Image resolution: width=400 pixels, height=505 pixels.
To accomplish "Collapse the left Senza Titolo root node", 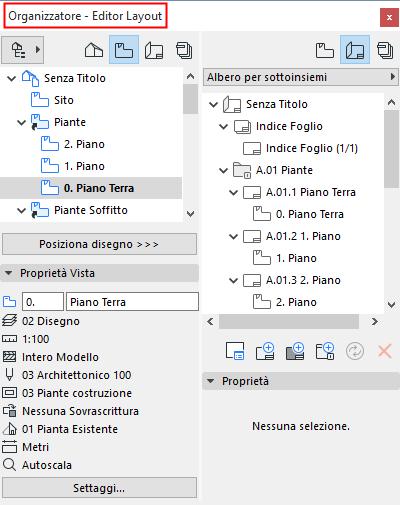I will tap(12, 79).
